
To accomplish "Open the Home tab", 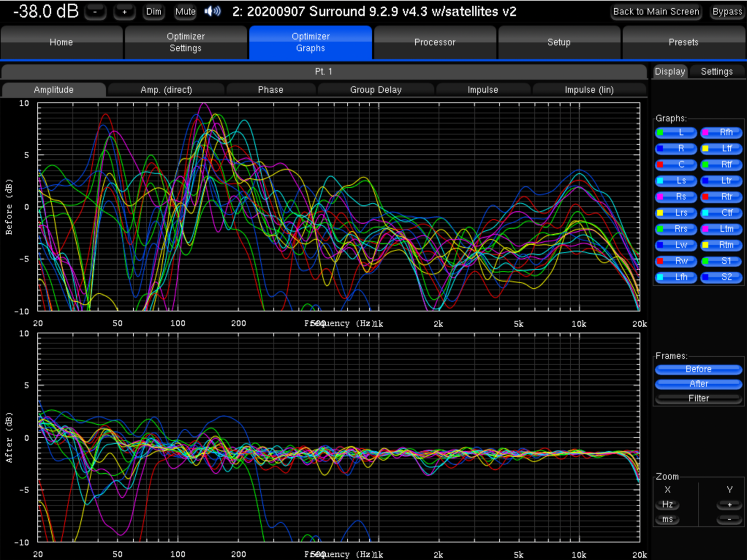I will point(61,42).
